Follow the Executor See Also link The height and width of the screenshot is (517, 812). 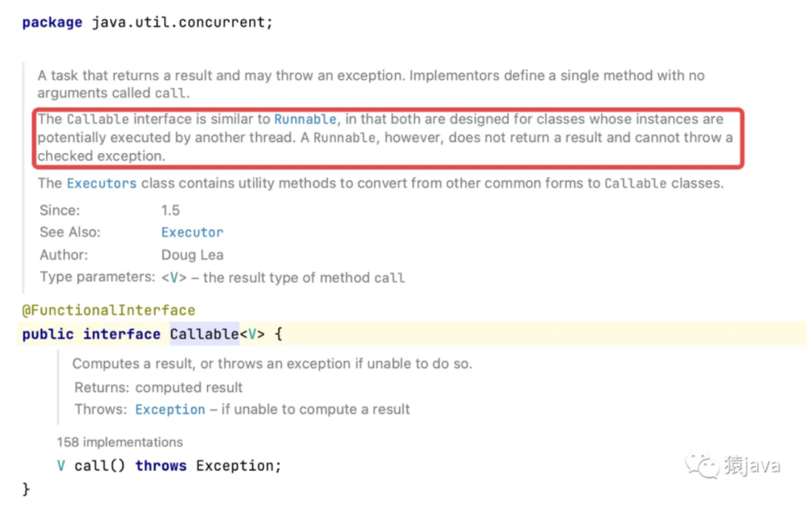(192, 232)
